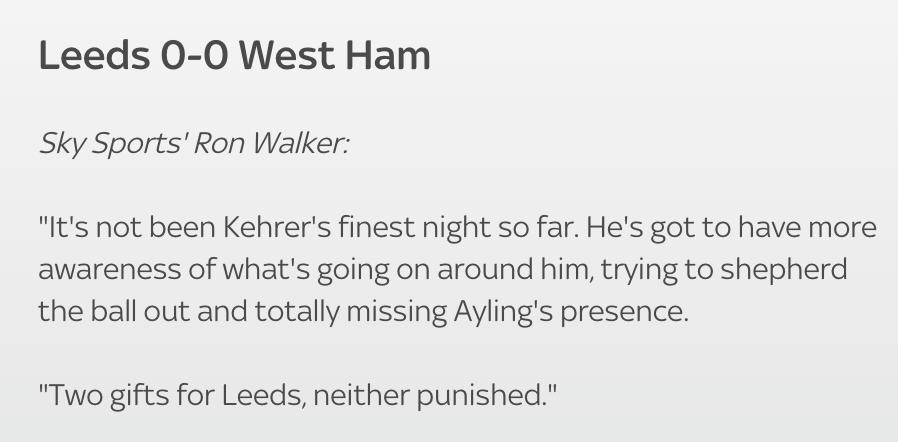The image size is (898, 442).
Task: Click the name 'Ron Walker' in the byline
Action: coord(269,142)
